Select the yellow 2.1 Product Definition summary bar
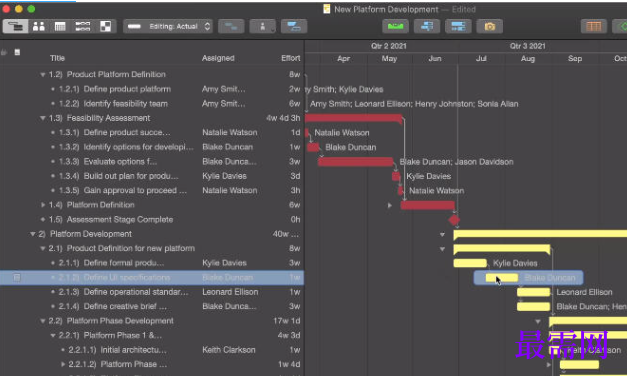627x376 pixels. tap(502, 249)
